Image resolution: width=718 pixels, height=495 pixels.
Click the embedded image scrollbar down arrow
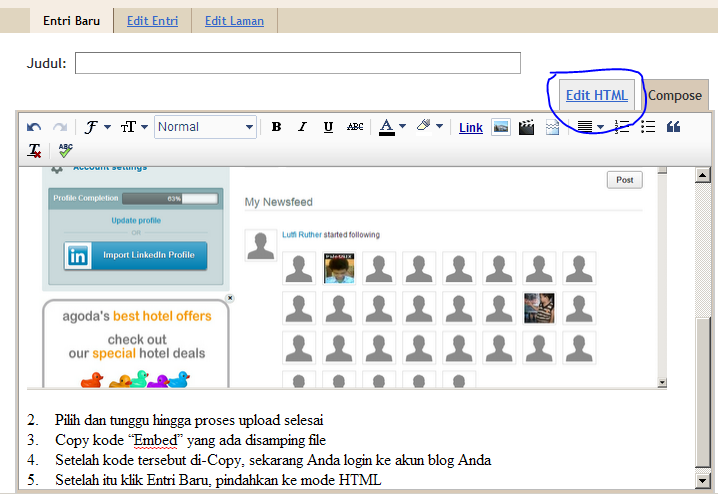662,382
